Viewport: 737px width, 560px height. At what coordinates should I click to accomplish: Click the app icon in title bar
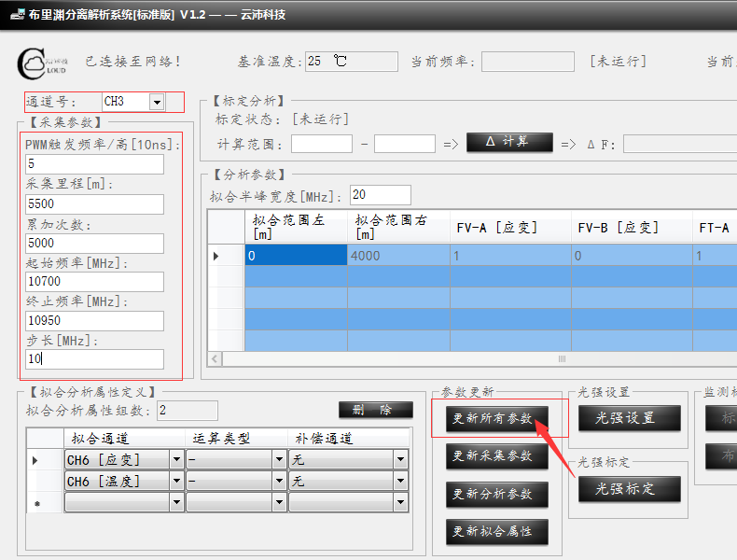[17, 15]
